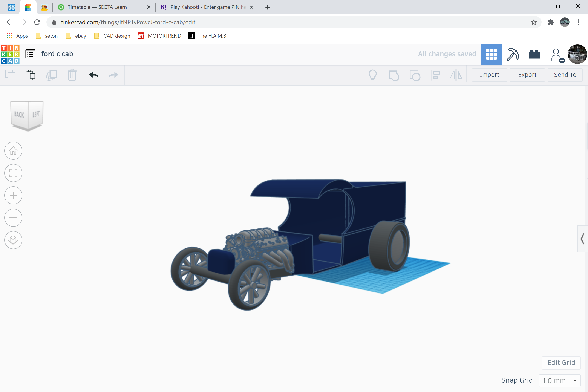Open the Apps bookmark shortcut
This screenshot has width=588, height=392.
(x=17, y=36)
